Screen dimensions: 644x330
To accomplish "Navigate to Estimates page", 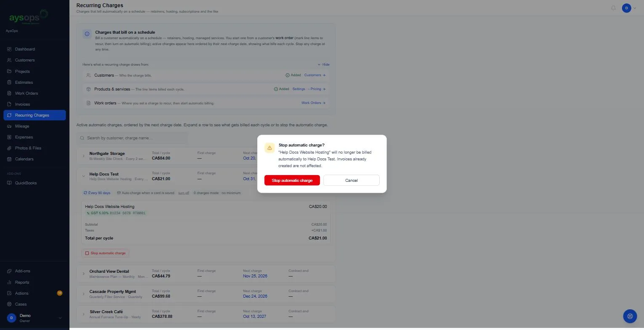I will click(x=35, y=82).
